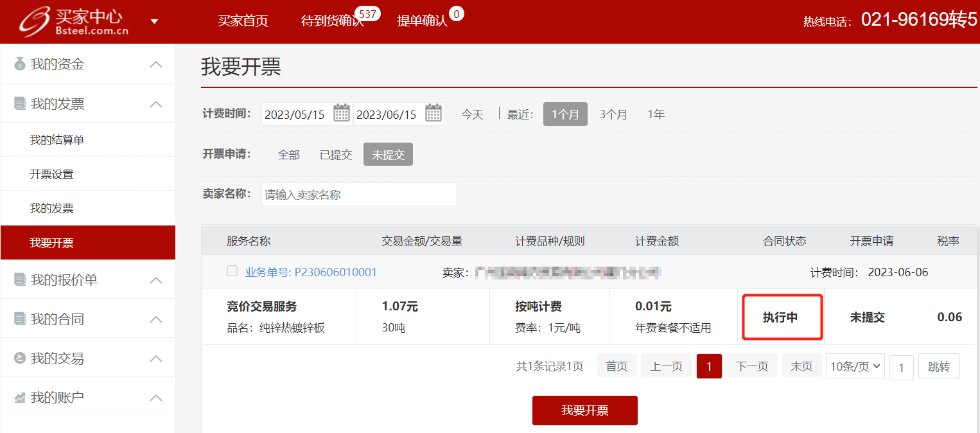Open the 业务单号 P230606010001 link

click(311, 272)
